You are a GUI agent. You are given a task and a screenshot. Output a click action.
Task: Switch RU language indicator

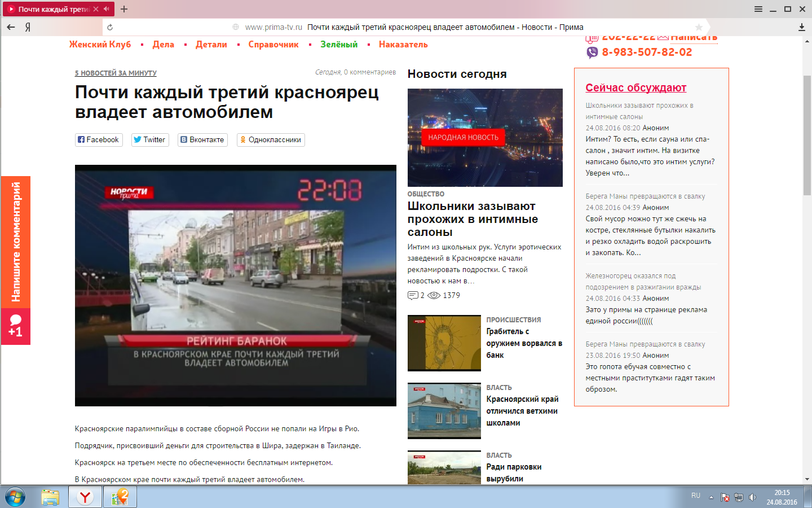696,496
